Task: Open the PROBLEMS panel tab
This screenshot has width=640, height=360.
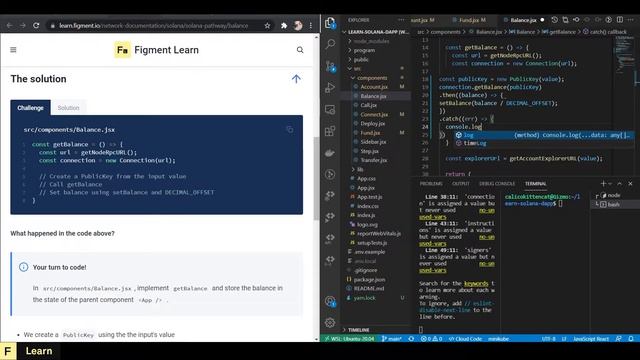Action: (431, 184)
